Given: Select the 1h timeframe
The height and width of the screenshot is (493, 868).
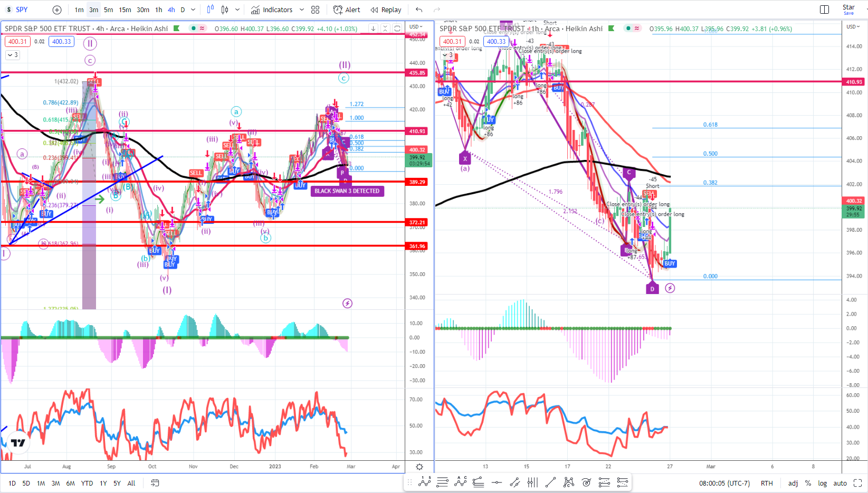Looking at the screenshot, I should (159, 10).
